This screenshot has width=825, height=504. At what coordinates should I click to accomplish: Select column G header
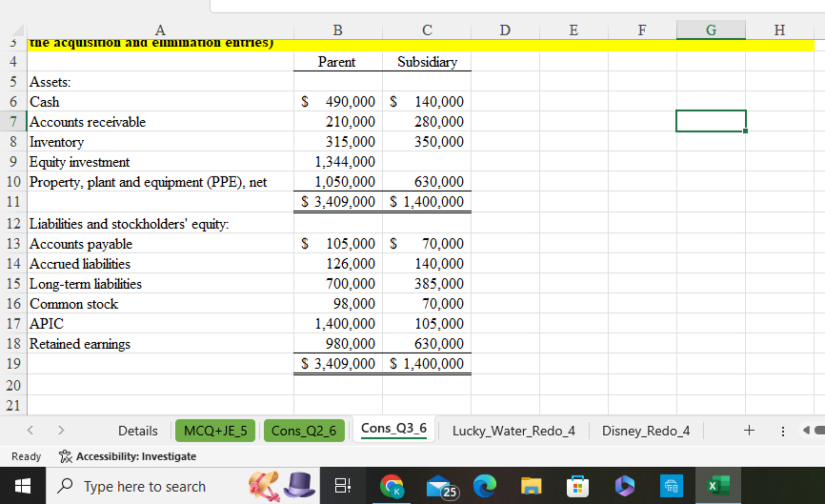pos(711,30)
